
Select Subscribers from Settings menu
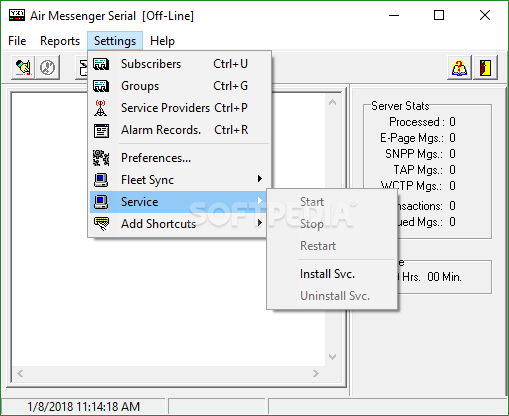180,64
